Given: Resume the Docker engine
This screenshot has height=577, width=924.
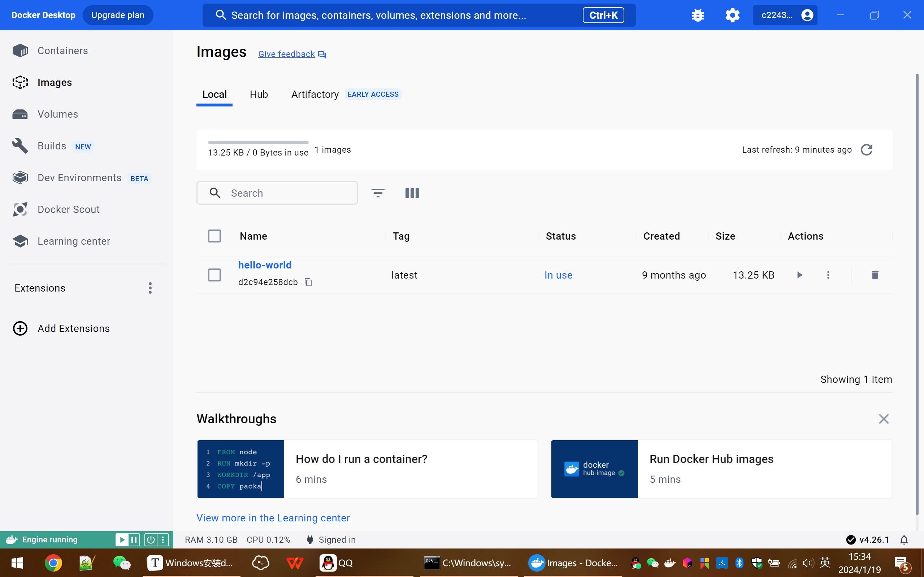Looking at the screenshot, I should pyautogui.click(x=122, y=539).
